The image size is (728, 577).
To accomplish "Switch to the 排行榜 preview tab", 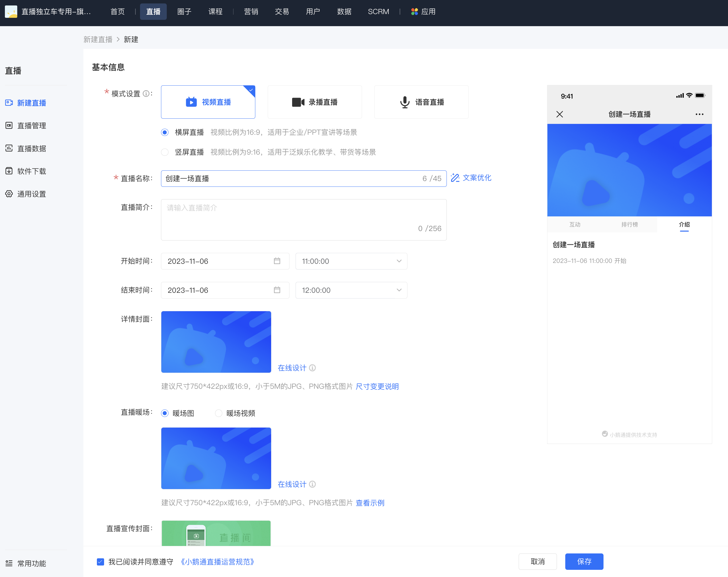I will pyautogui.click(x=629, y=224).
